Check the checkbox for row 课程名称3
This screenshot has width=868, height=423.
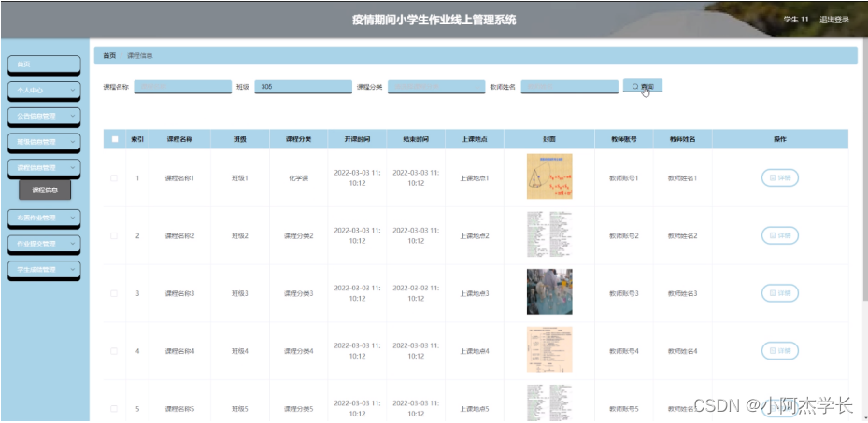(114, 293)
